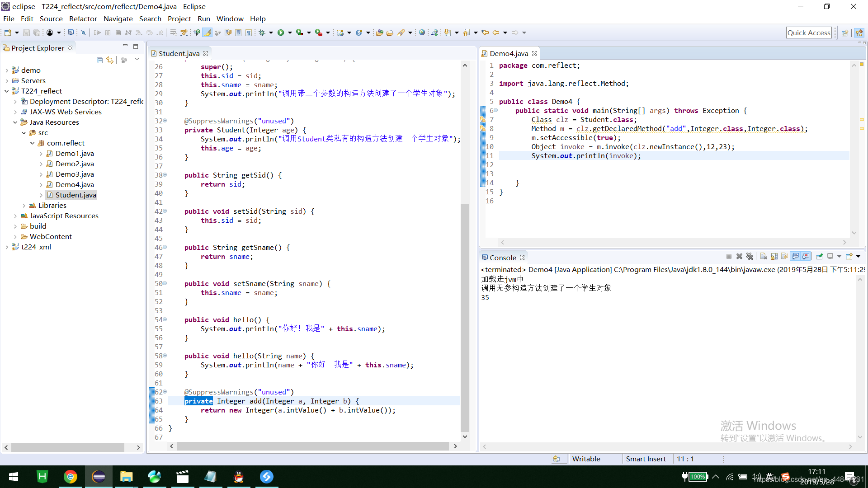Click the Previous Annotation arrow icon
Viewport: 868px width, 488px height.
point(466,33)
